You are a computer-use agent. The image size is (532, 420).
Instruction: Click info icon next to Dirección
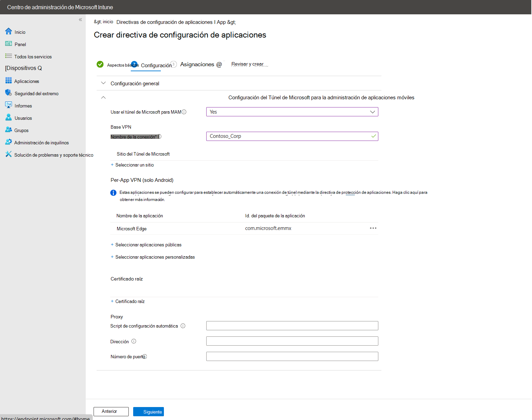pyautogui.click(x=134, y=341)
